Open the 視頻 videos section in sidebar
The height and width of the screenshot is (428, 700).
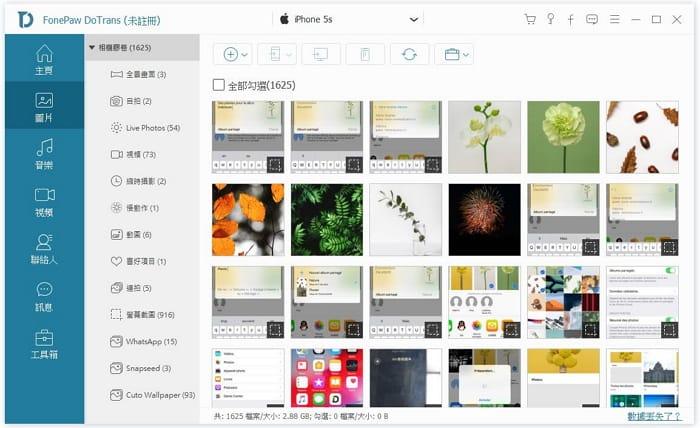(x=44, y=201)
